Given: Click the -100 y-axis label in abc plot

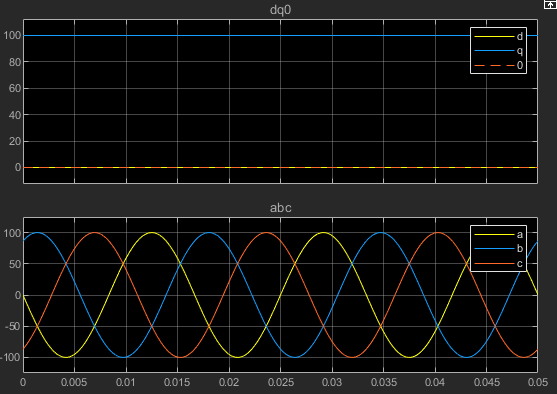Looking at the screenshot, I should [11, 357].
